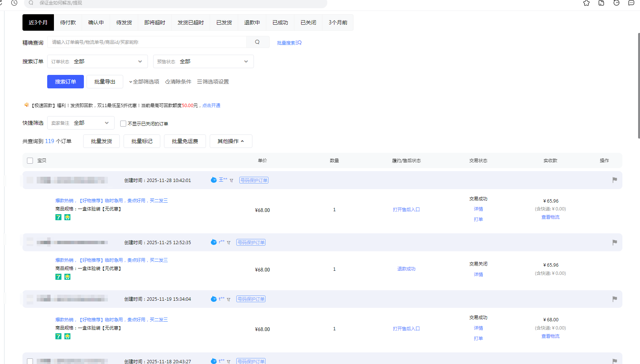Click the document icon in the top bar

click(601, 3)
